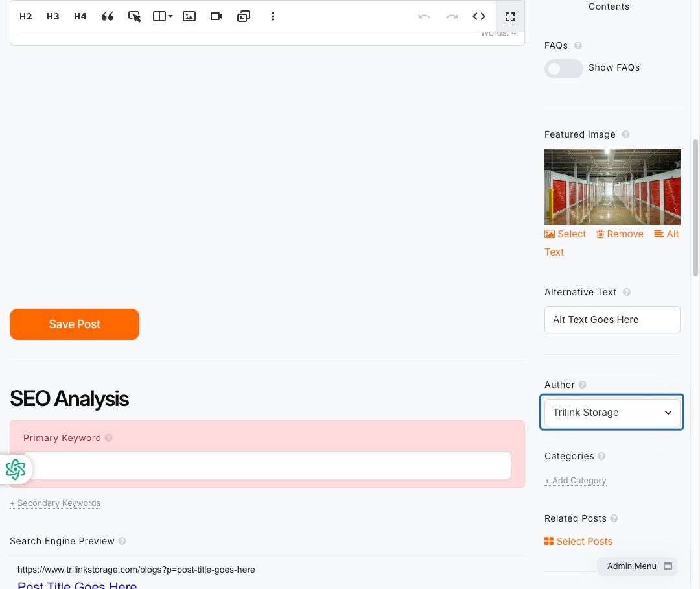The width and height of the screenshot is (700, 589).
Task: Insert a video from the toolbar
Action: tap(216, 16)
